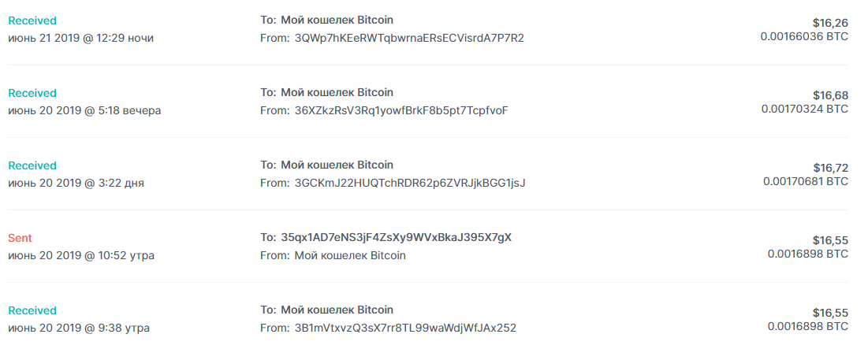Select sender address 3QWp7hKEeRWTqbwrnaERsECVisrdA7P7R2
This screenshot has height=349, width=868.
pos(409,38)
